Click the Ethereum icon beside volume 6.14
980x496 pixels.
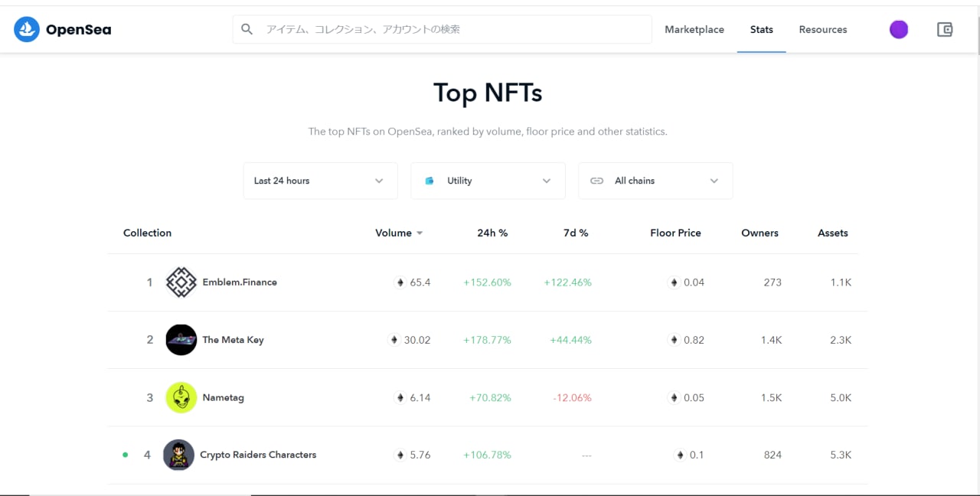(x=400, y=397)
